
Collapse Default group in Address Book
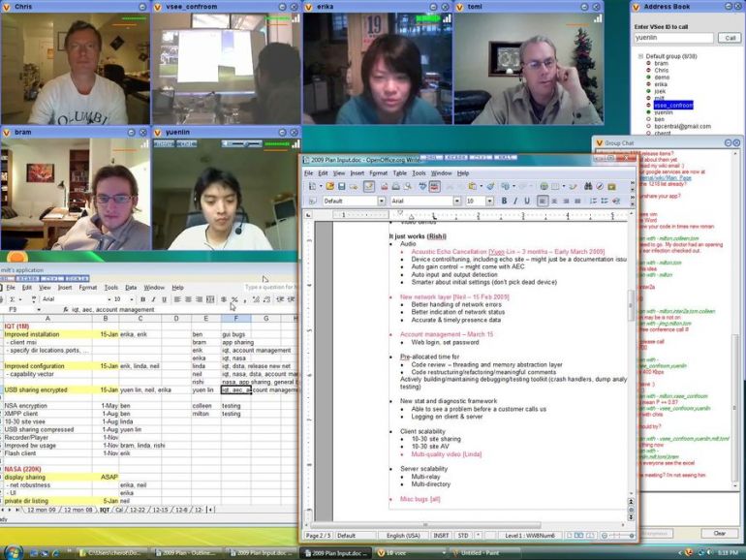[640, 56]
